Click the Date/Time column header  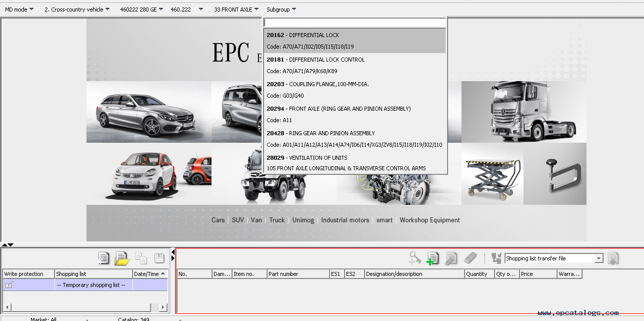[x=146, y=274]
